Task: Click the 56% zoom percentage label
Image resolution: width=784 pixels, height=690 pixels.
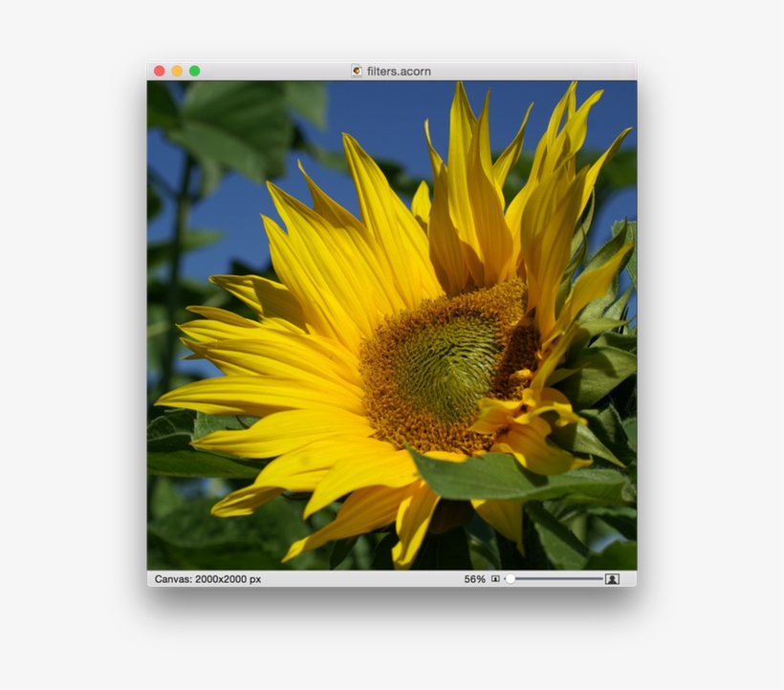Action: point(474,578)
